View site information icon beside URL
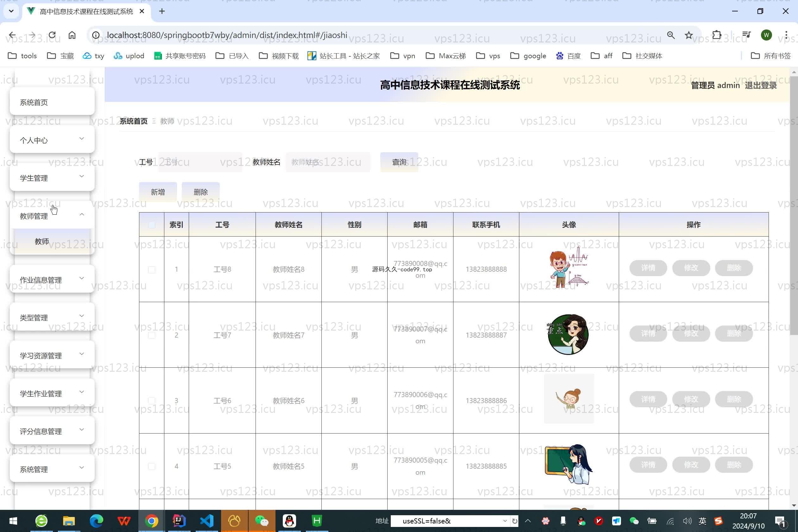Image resolution: width=798 pixels, height=532 pixels. (x=96, y=35)
